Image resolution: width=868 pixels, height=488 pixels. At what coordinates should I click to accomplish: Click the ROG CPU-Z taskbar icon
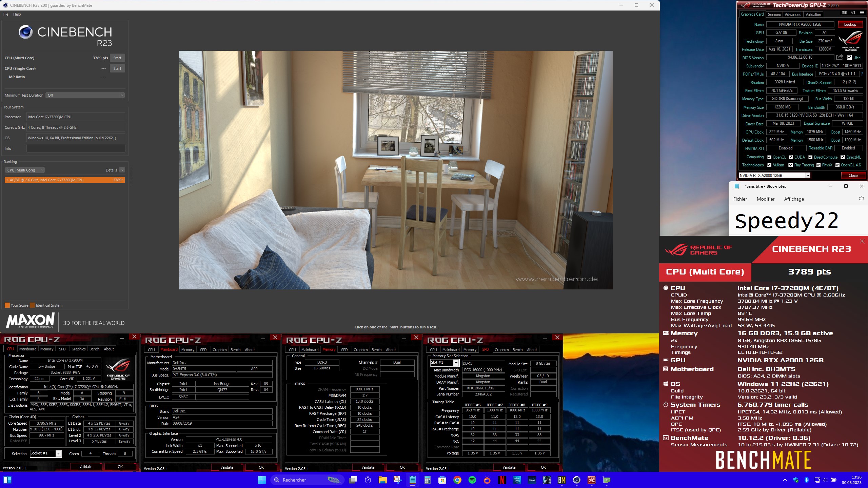pos(592,480)
